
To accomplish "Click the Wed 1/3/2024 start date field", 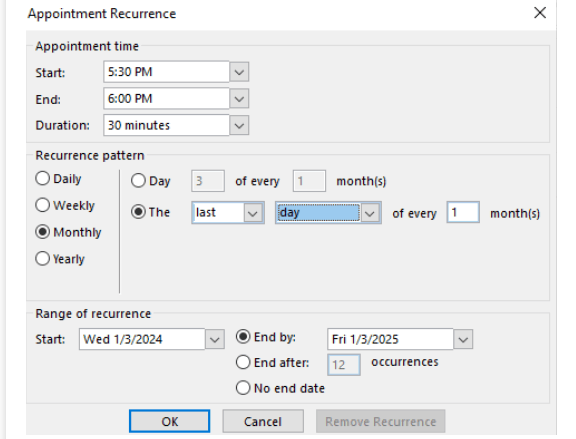I will pos(142,339).
